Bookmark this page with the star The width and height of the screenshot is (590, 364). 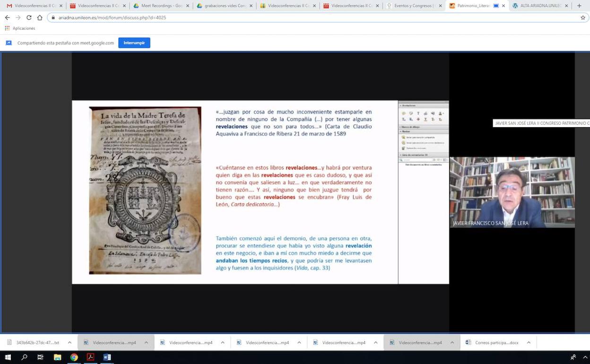point(583,17)
